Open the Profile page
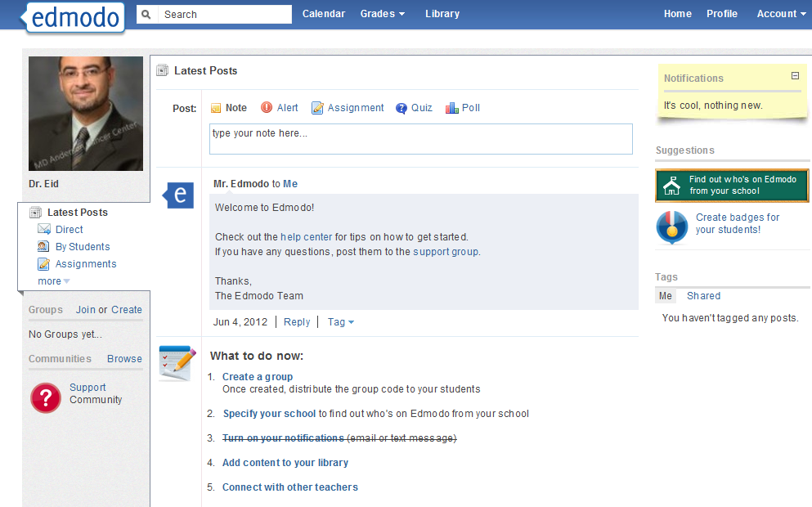 [722, 14]
